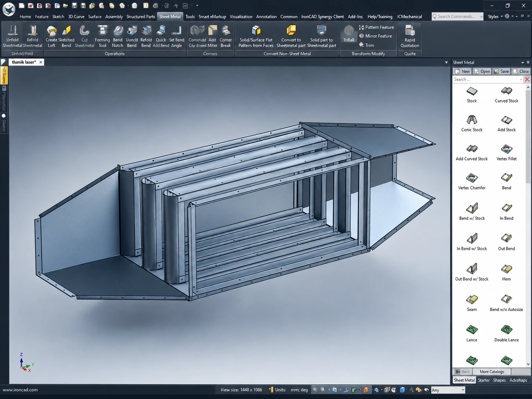Open the Visualization ribbon tab
The image size is (532, 399).
point(241,17)
